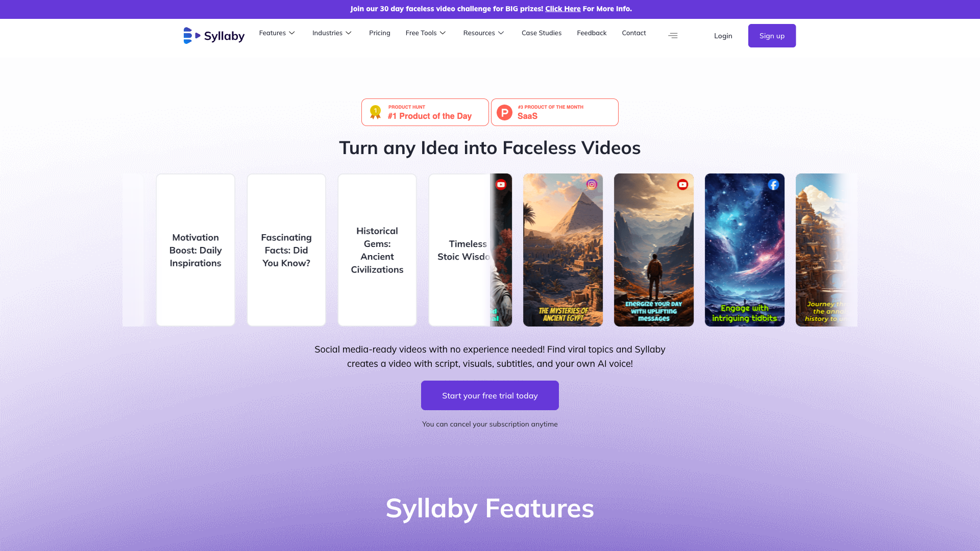
Task: Click the Login link
Action: click(723, 36)
